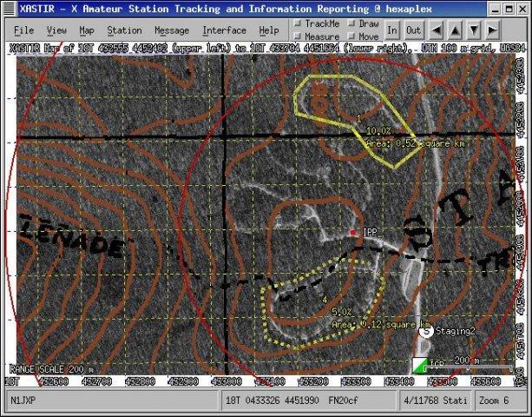Screen dimensions: 532x417
Task: Select the red IPP marker on map
Action: 352,233
